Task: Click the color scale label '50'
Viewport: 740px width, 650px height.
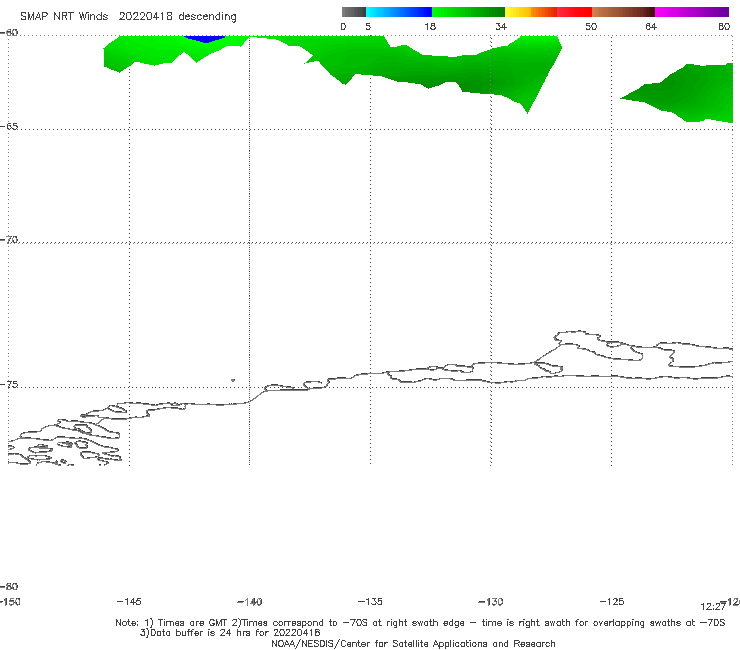Action: click(x=591, y=26)
